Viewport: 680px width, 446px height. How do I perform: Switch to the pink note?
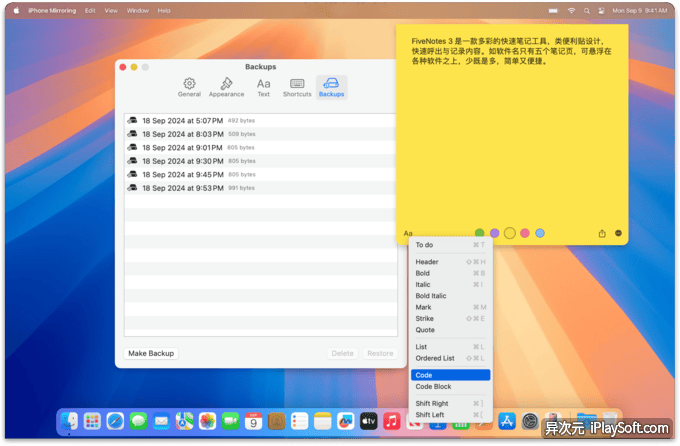point(525,233)
